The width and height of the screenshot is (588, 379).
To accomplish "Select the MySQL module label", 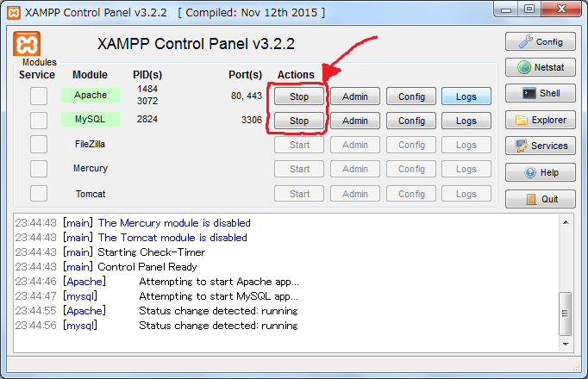I will tap(91, 119).
